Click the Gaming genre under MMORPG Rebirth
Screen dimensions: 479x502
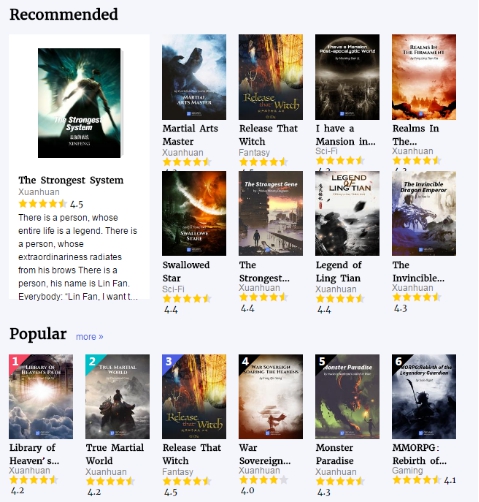point(407,470)
